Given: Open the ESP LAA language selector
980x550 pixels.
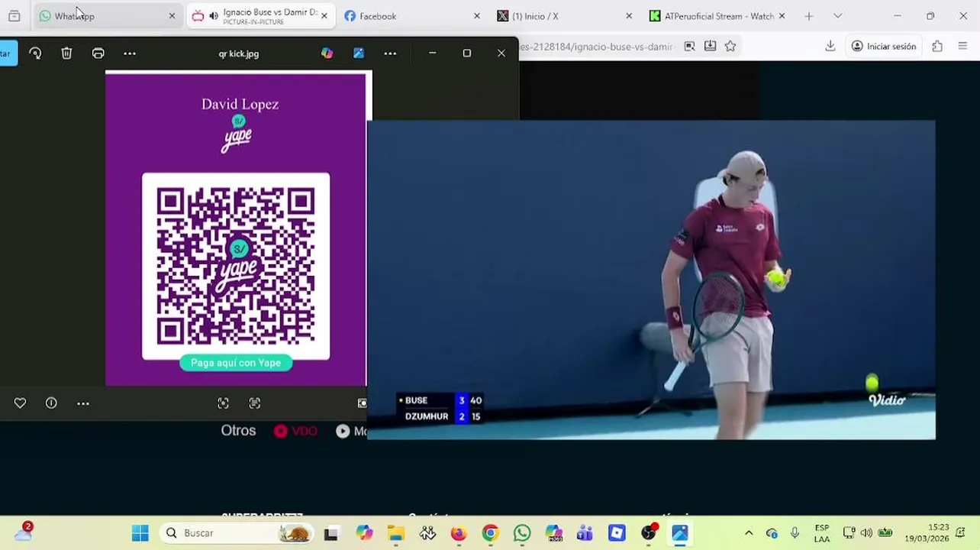Looking at the screenshot, I should 822,533.
